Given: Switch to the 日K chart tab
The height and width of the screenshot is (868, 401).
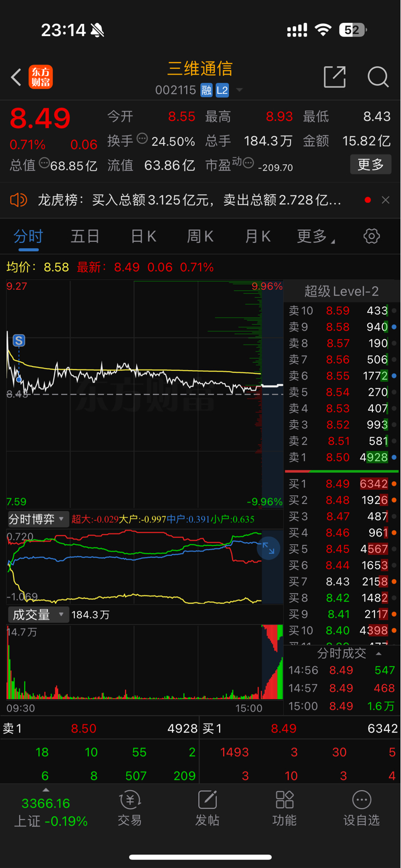Looking at the screenshot, I should 143,236.
